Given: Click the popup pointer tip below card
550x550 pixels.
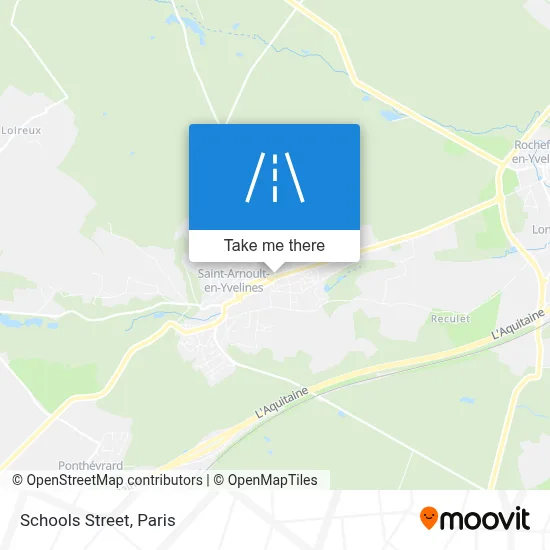Looking at the screenshot, I should [x=274, y=268].
